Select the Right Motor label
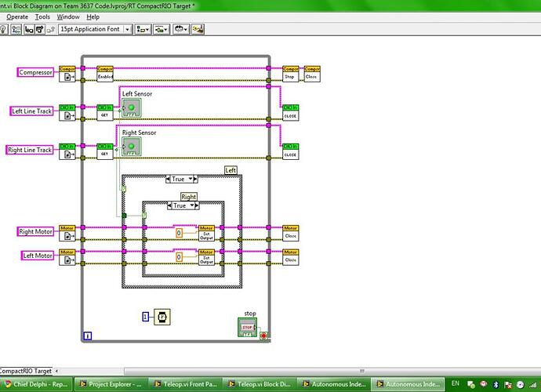Viewport: 541px width, 392px height. pyautogui.click(x=35, y=231)
